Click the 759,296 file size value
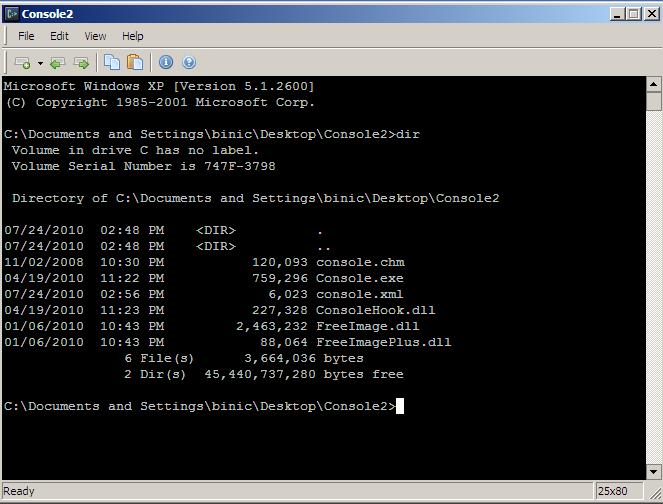This screenshot has width=663, height=504. click(x=280, y=278)
